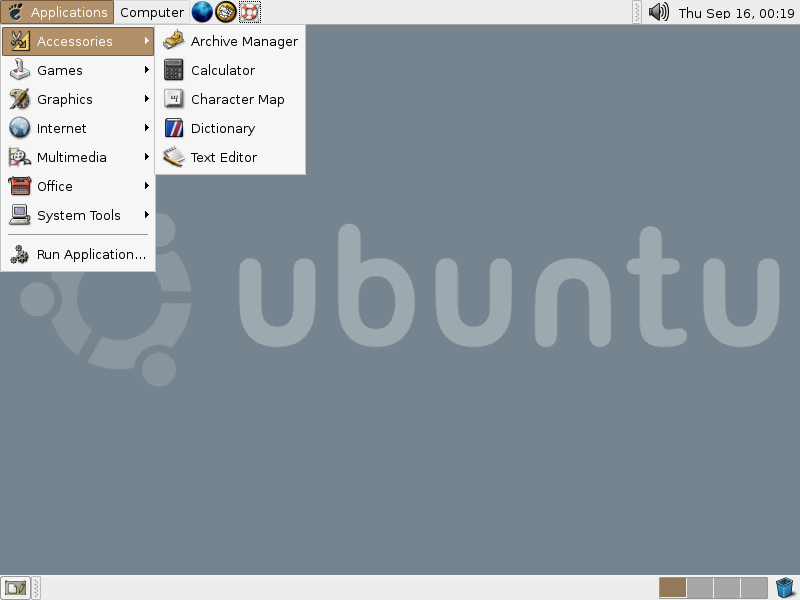Screen dimensions: 800x600
Task: Click the Accessories scissors icon
Action: click(x=20, y=41)
